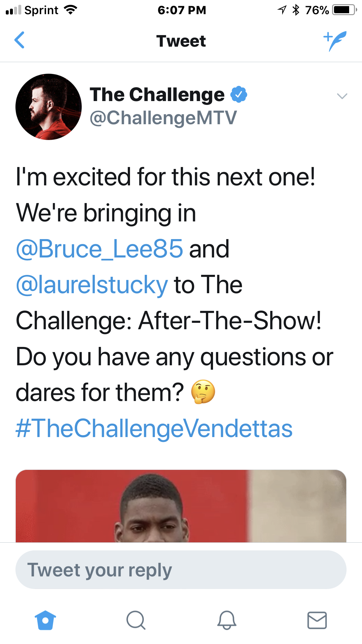This screenshot has width=362, height=644.
Task: Tap the Tweet header title
Action: pos(181,41)
